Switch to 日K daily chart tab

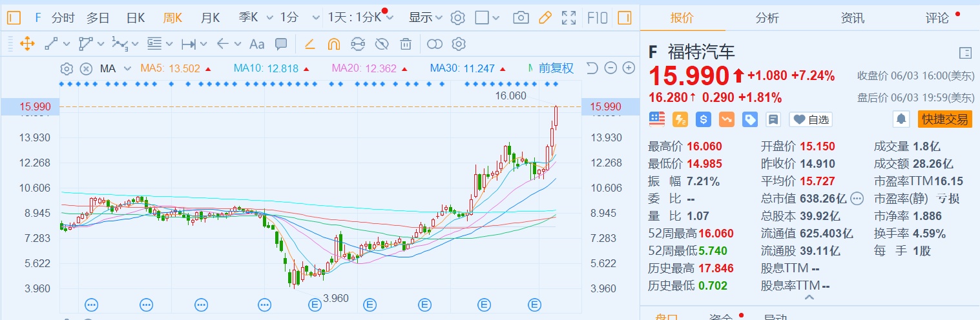point(135,17)
